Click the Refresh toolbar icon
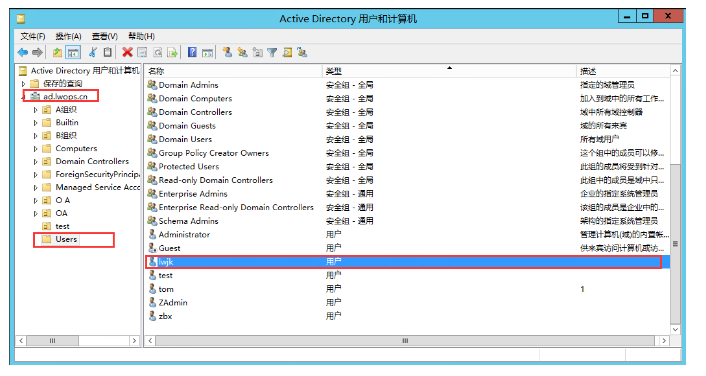Screen dimensions: 706x376 click(x=158, y=53)
